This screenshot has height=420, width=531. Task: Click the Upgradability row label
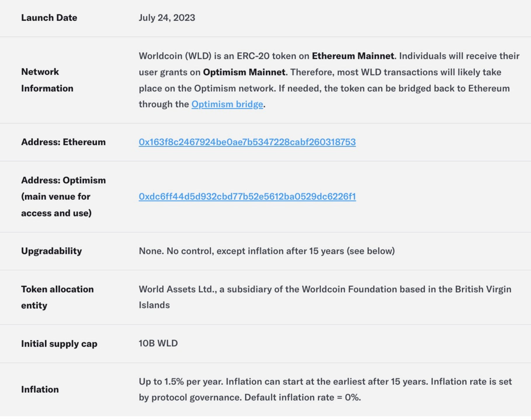click(x=51, y=251)
